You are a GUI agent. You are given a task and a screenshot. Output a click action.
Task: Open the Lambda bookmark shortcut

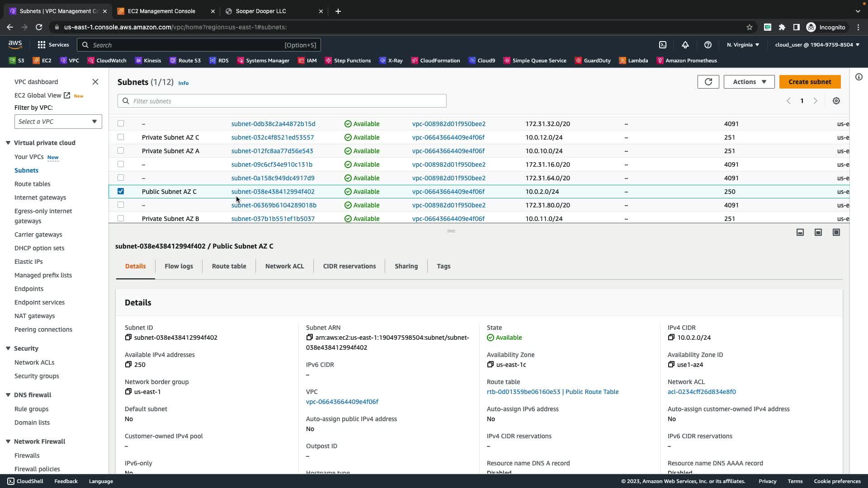[633, 61]
